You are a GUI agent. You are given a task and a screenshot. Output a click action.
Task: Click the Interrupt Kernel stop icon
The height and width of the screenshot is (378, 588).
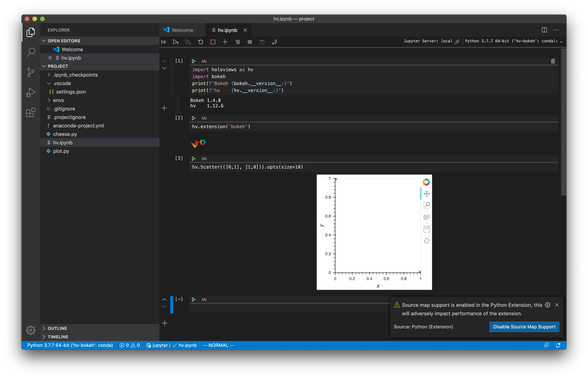tap(213, 42)
